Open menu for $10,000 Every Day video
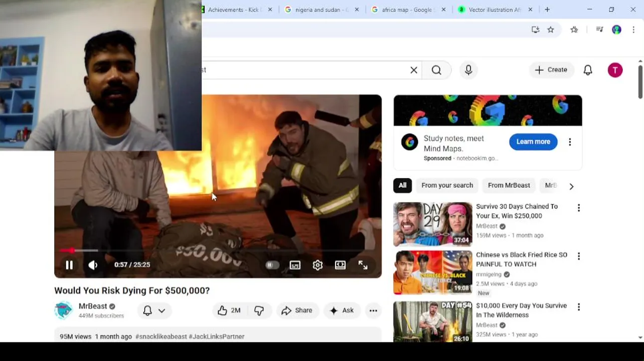644x361 pixels. click(579, 307)
